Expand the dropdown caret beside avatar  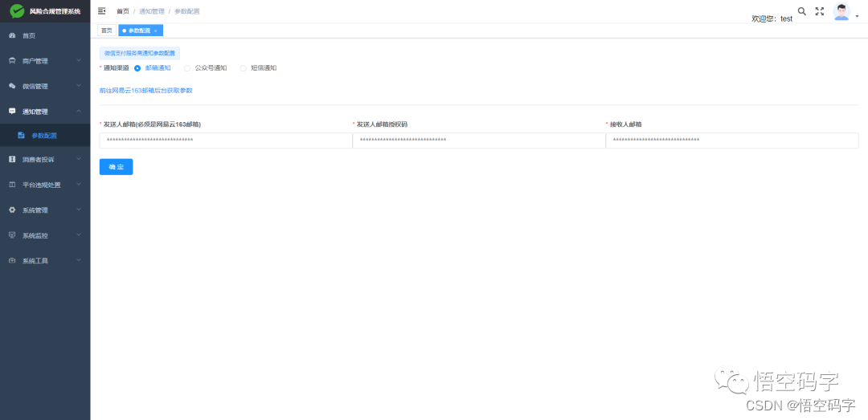point(858,17)
